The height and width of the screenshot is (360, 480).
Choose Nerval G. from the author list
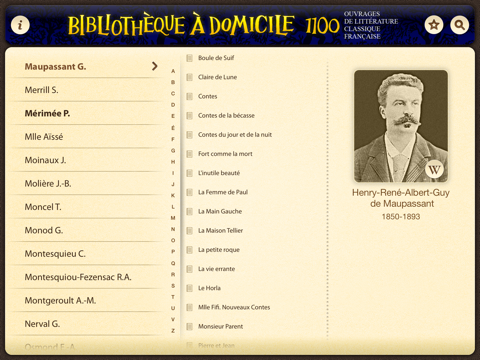click(86, 324)
